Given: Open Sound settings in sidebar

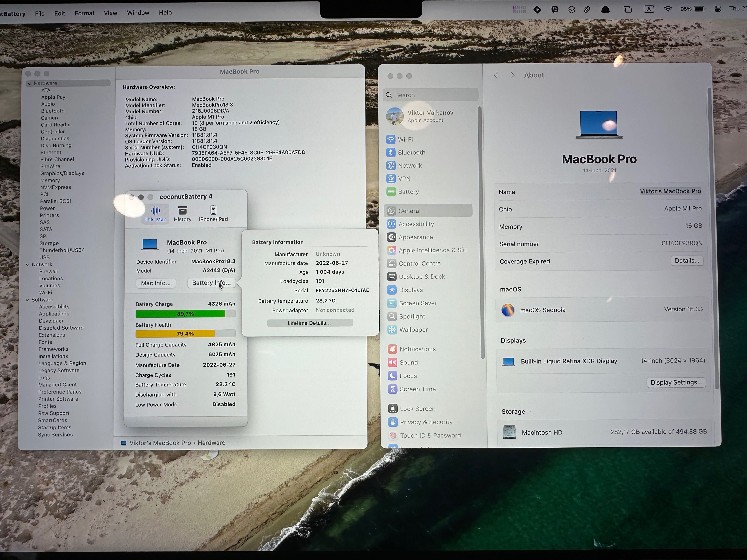Looking at the screenshot, I should (403, 363).
